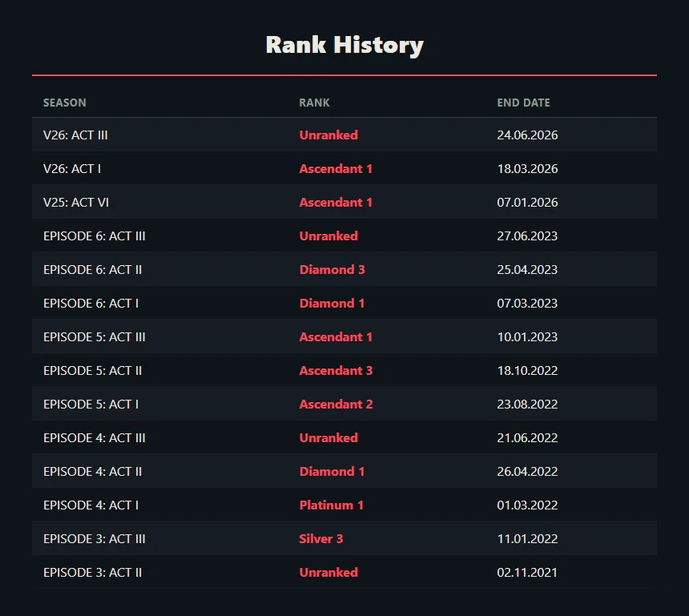Select EPISODE 6: ACT I row
689x616 pixels.
[344, 303]
